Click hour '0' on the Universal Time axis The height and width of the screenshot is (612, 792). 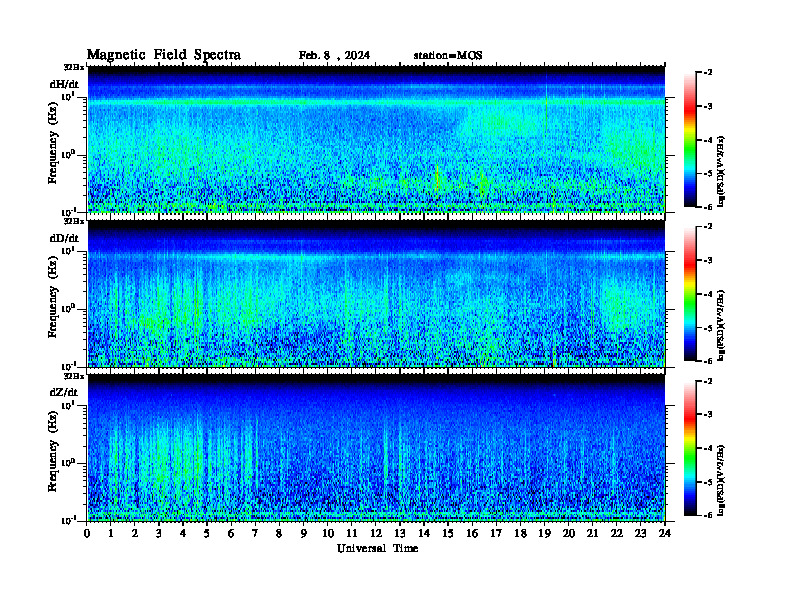(x=87, y=533)
